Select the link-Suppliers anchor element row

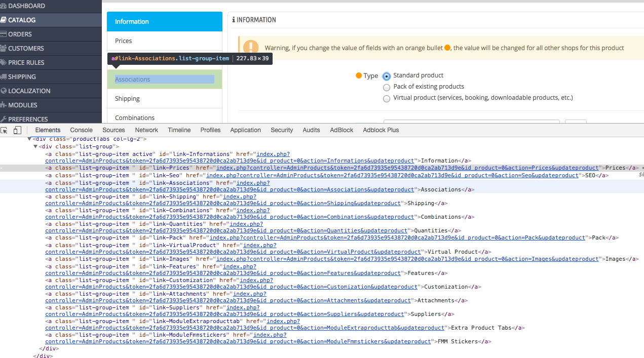point(322,311)
